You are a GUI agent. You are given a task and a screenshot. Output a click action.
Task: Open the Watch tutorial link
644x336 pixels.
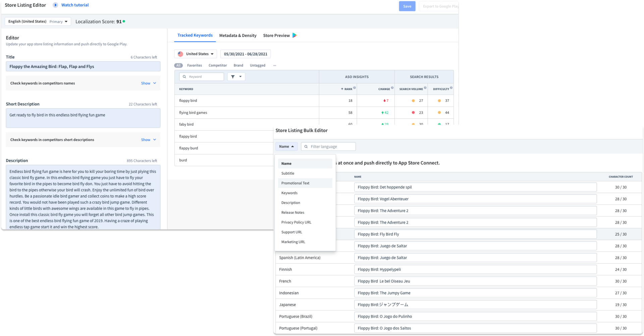click(75, 5)
